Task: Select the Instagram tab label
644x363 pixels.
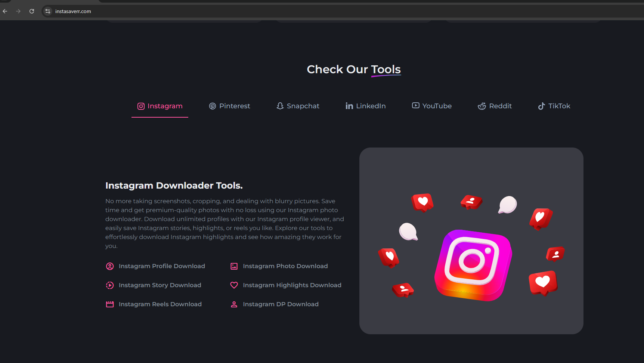Action: coord(165,106)
